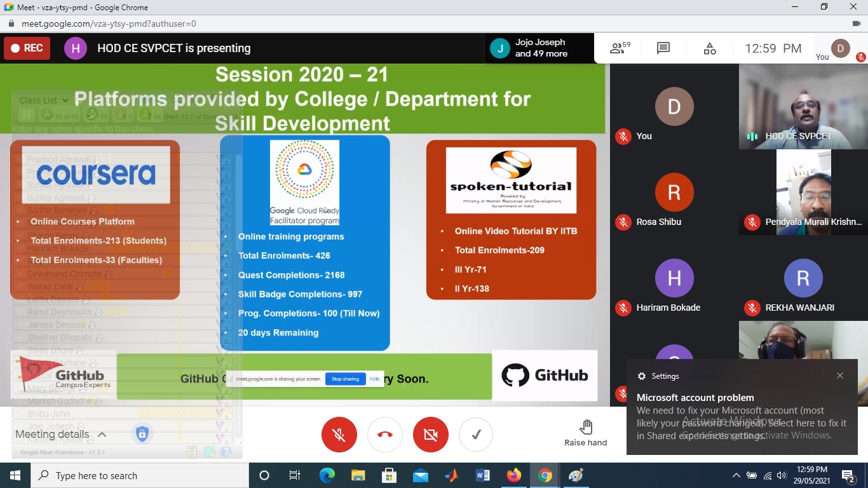Screen dimensions: 868x488
Task: Select Pendyala Murali Krishna video tile
Action: coord(803,192)
